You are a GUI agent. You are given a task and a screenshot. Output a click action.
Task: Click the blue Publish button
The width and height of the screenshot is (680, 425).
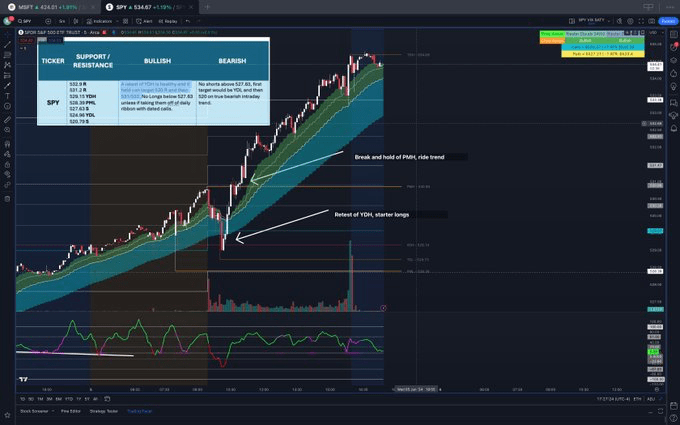point(668,20)
